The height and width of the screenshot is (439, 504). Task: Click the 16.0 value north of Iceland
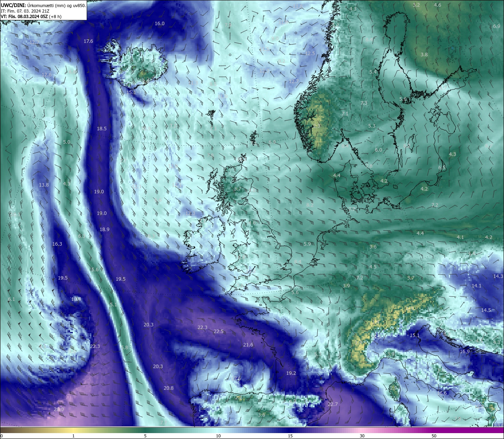pos(159,24)
